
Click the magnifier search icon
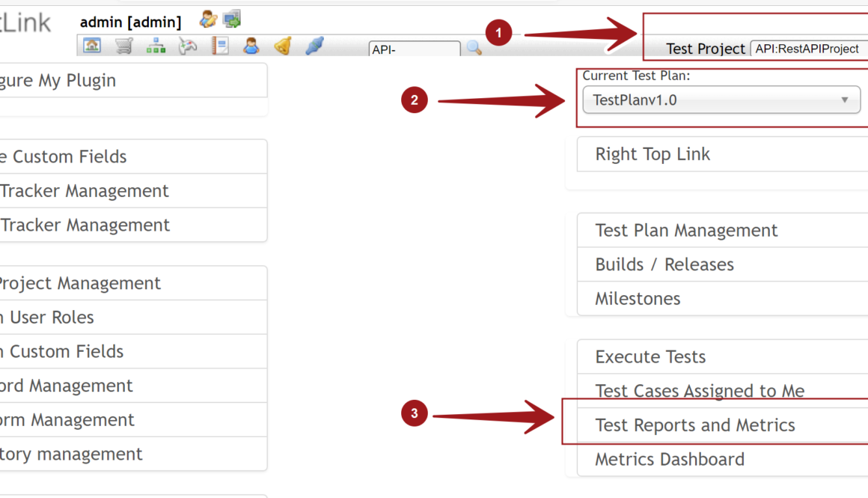[474, 49]
